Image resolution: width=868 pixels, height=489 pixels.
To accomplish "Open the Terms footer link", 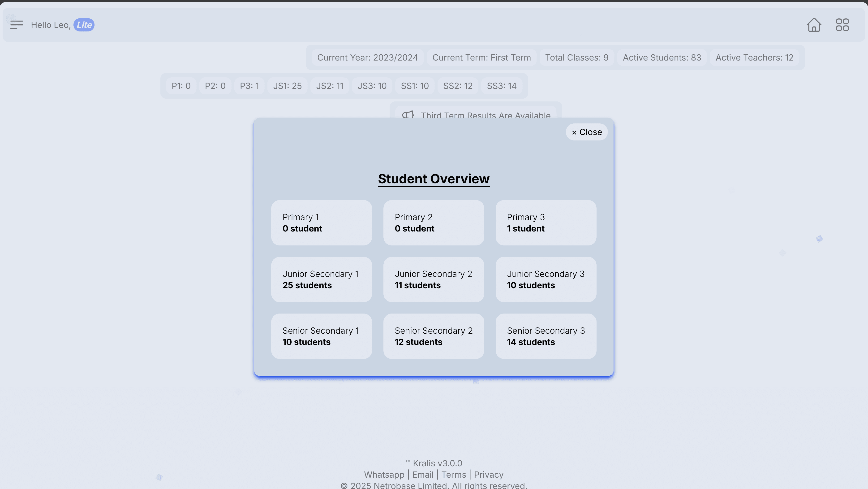I will [454, 475].
